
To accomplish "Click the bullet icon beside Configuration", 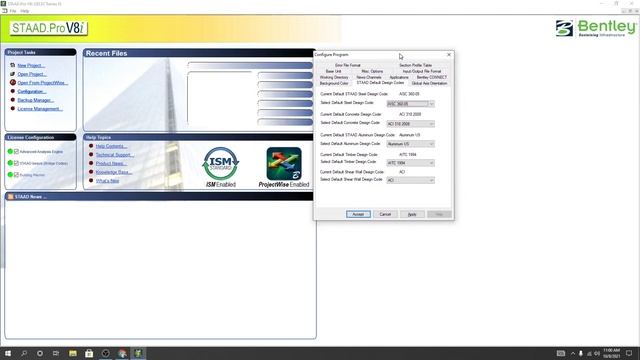I will 13,91.
